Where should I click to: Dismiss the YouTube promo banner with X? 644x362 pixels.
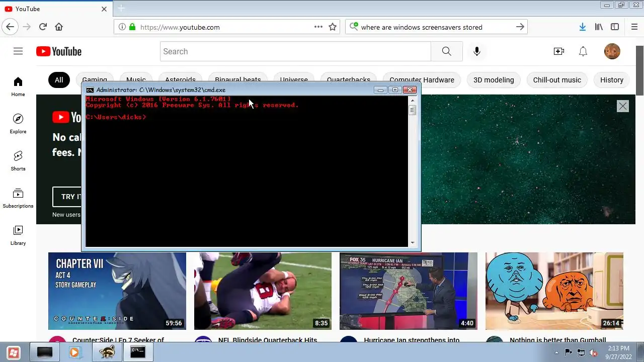(623, 106)
